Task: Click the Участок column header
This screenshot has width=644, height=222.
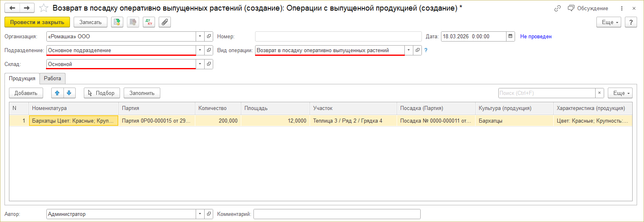Action: [x=353, y=108]
